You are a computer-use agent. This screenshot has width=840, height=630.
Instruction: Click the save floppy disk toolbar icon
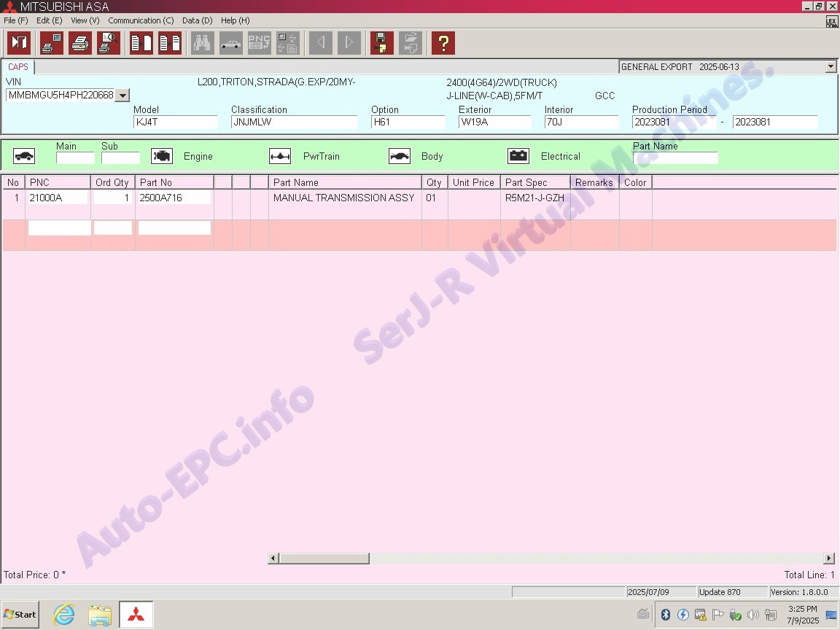coord(381,43)
